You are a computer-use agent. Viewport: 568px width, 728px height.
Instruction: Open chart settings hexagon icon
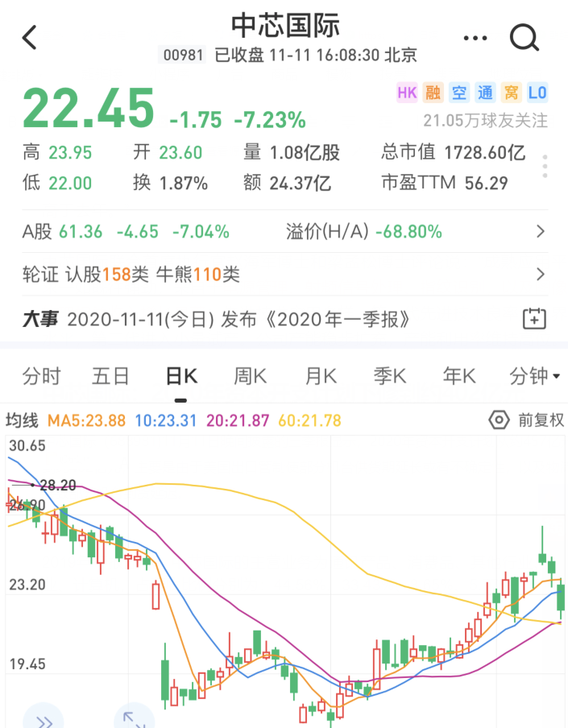(499, 420)
